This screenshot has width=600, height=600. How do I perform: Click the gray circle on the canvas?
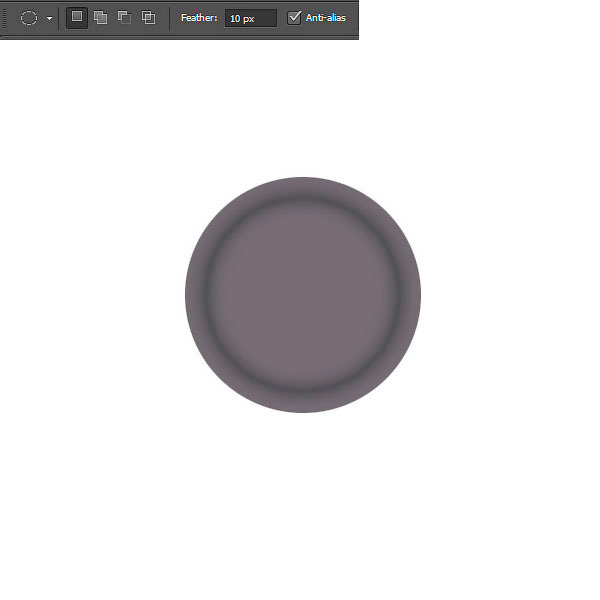pyautogui.click(x=303, y=295)
